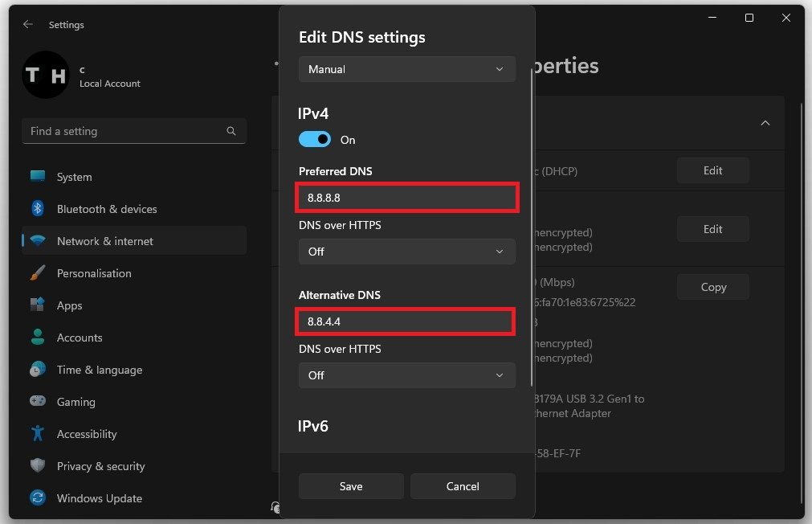Screen dimensions: 812x524
Task: Click the System monitor icon in sidebar
Action: click(37, 176)
